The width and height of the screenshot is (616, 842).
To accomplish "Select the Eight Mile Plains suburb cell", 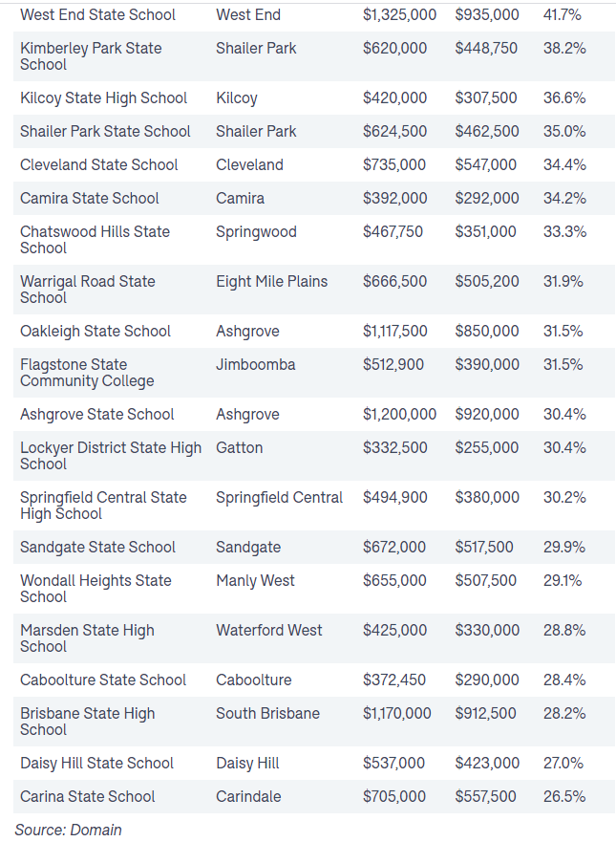I will point(271,281).
